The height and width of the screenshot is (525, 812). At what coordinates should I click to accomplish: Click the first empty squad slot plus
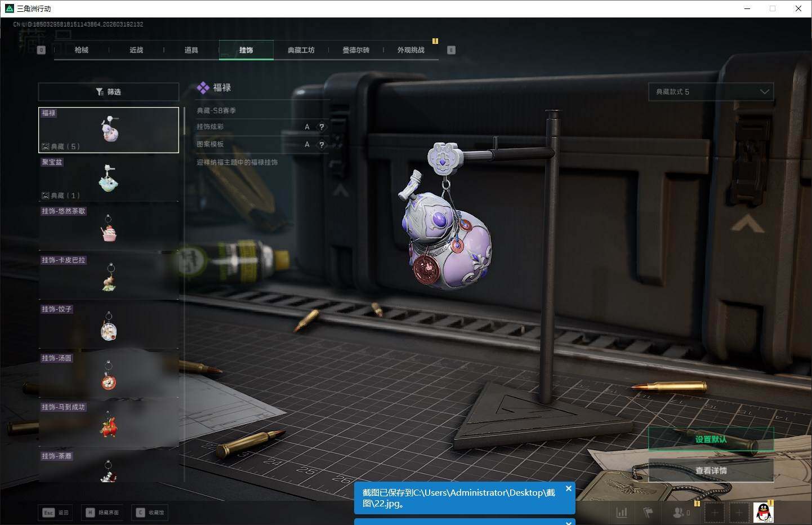tap(715, 513)
